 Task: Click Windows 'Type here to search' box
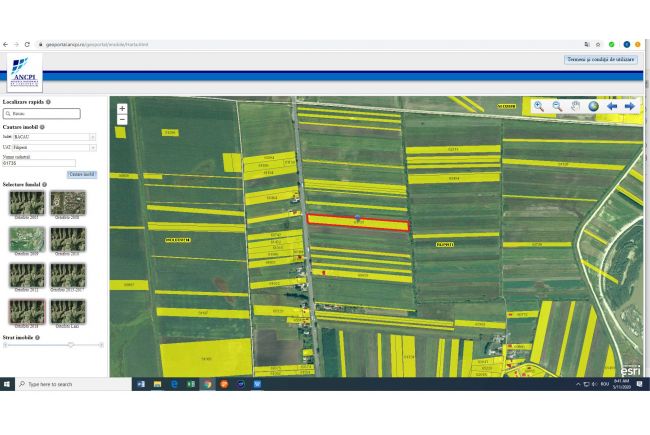point(73,384)
